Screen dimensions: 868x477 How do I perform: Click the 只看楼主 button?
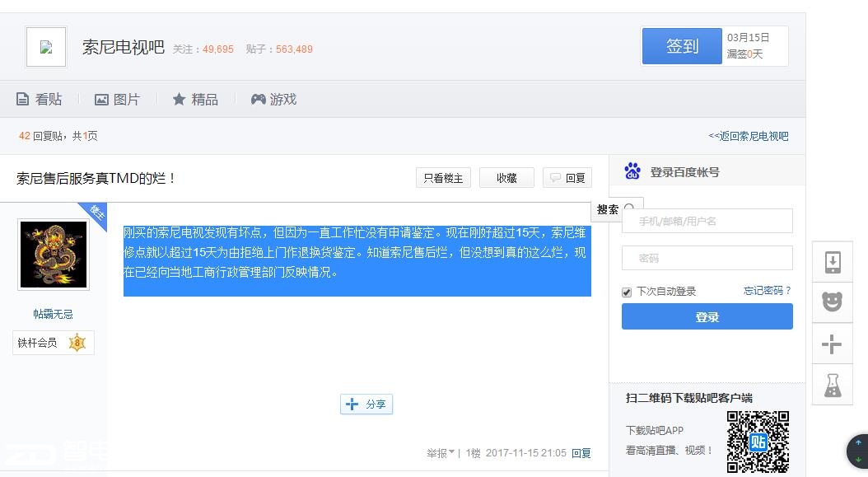tap(443, 178)
